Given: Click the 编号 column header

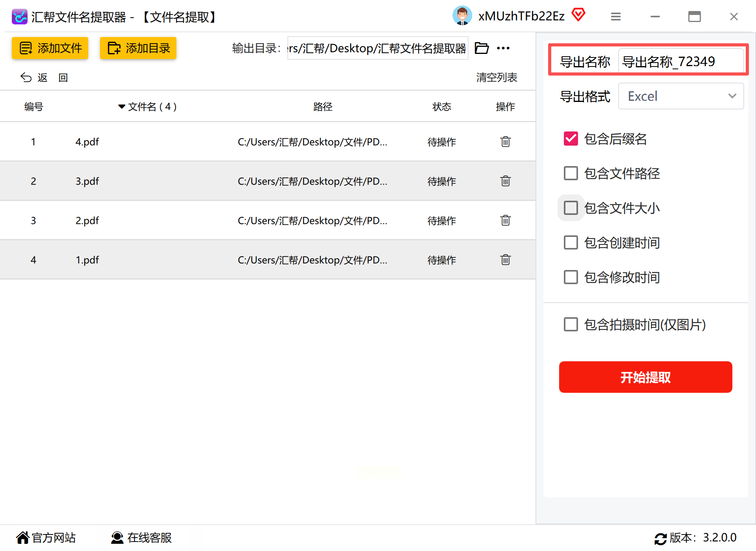Looking at the screenshot, I should [x=33, y=107].
